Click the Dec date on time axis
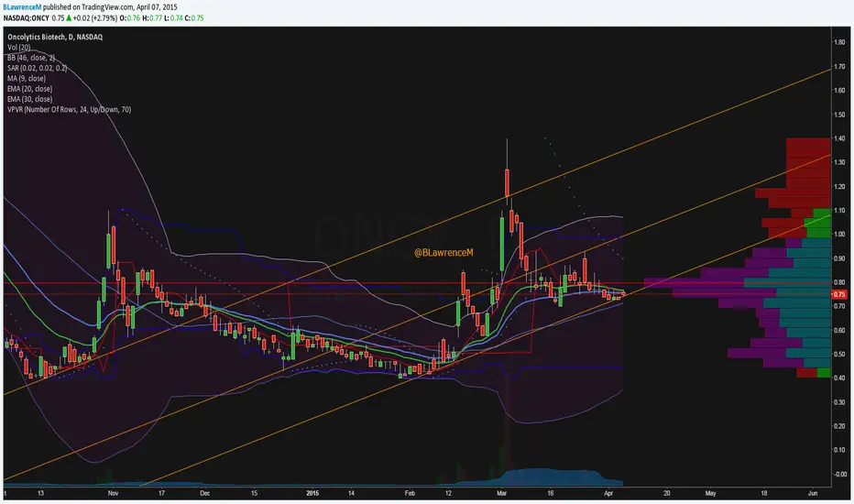Viewport: 854px width, 504px height. [x=204, y=493]
